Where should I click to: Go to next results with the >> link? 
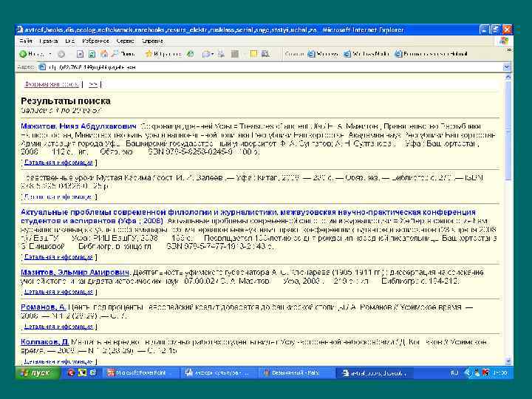pyautogui.click(x=93, y=84)
